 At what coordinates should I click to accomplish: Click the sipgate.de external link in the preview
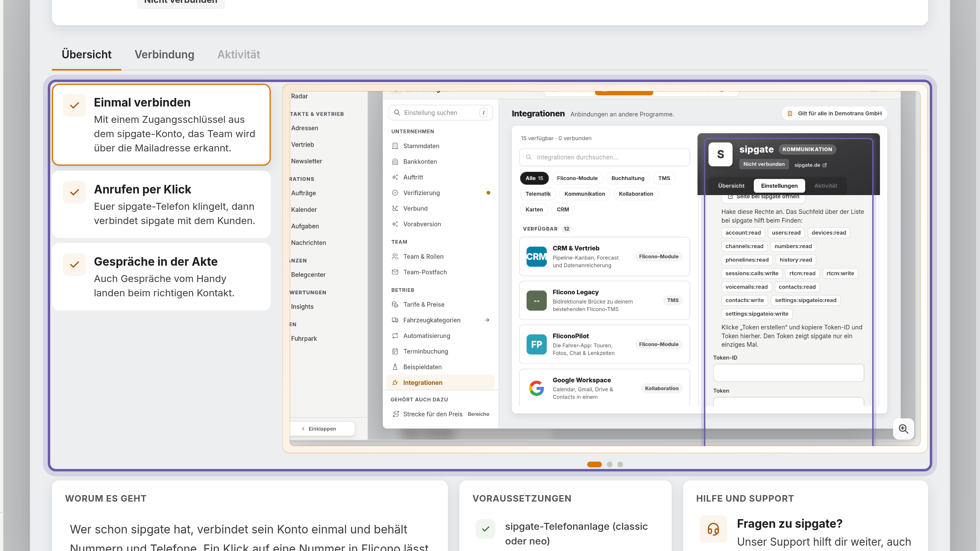click(x=810, y=165)
